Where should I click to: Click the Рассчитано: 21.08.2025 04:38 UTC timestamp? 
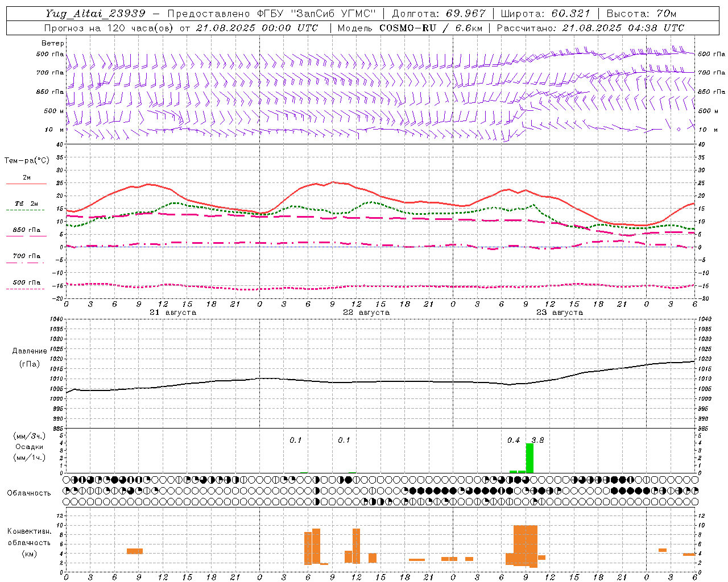point(590,28)
